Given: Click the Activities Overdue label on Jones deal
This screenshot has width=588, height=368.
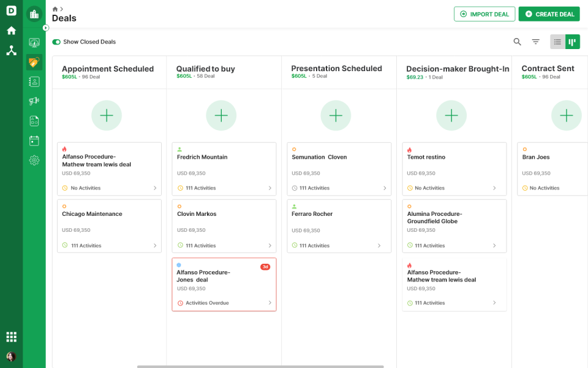Looking at the screenshot, I should click(x=207, y=303).
